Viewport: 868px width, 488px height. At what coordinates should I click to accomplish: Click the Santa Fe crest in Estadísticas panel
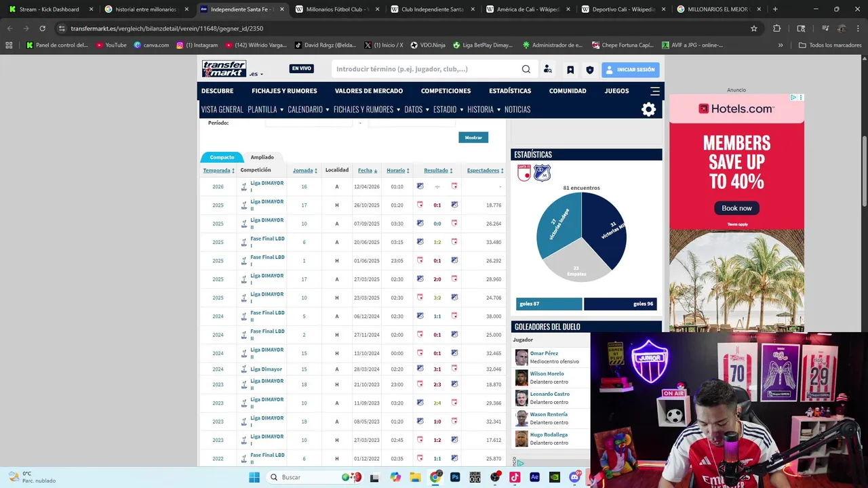point(524,173)
